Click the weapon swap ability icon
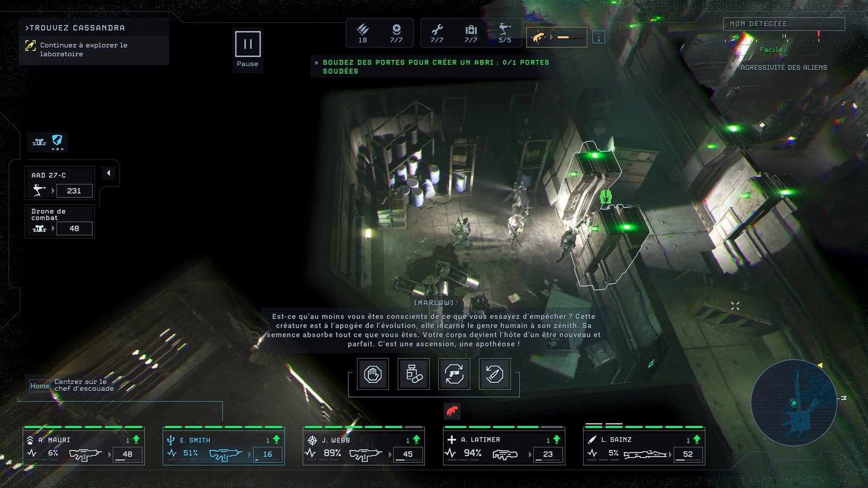This screenshot has width=868, height=488. coord(454,374)
